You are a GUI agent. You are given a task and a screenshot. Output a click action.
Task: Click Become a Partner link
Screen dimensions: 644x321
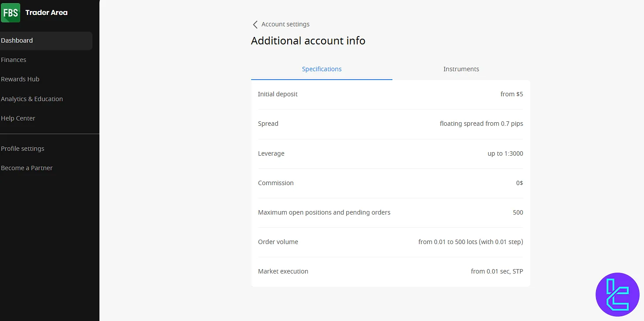click(27, 168)
